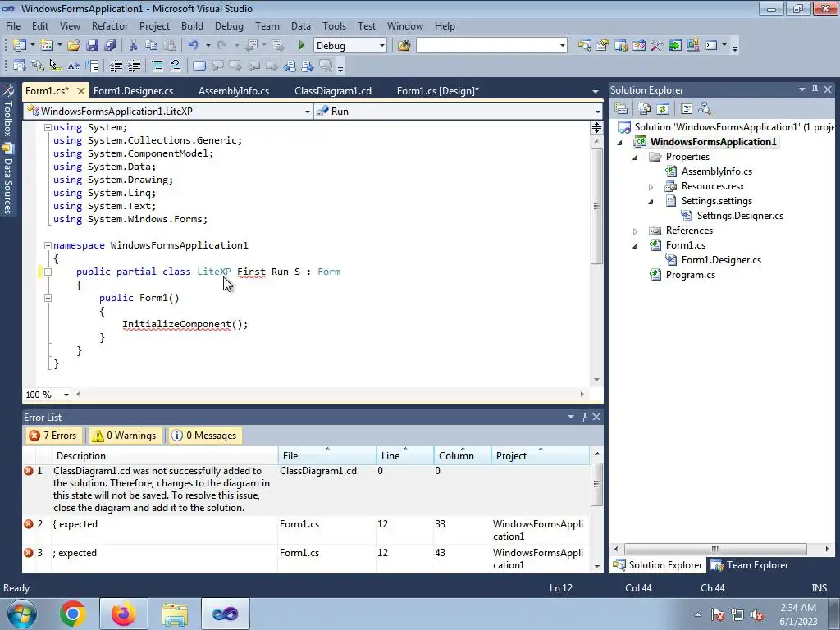Open the Debug configuration dropdown
The width and height of the screenshot is (840, 630).
click(382, 46)
